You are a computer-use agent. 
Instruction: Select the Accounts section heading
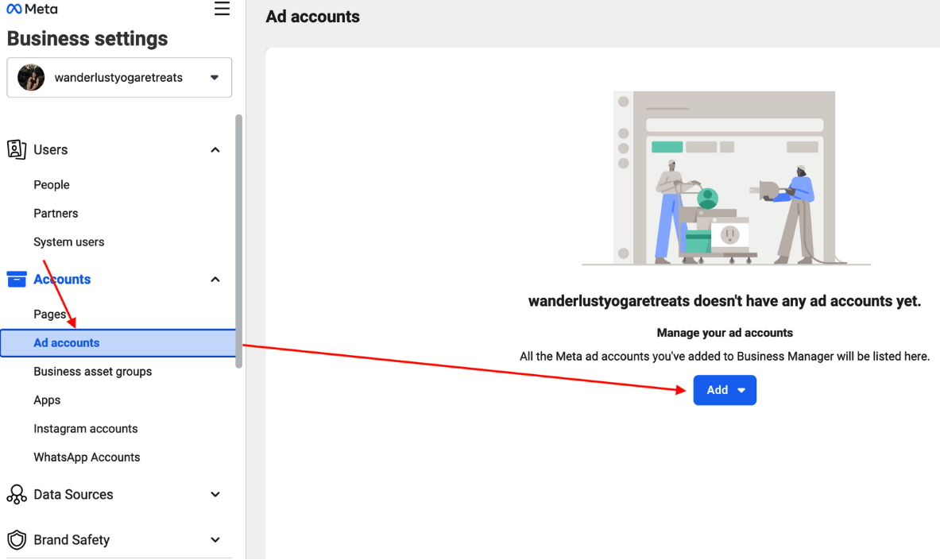[62, 280]
